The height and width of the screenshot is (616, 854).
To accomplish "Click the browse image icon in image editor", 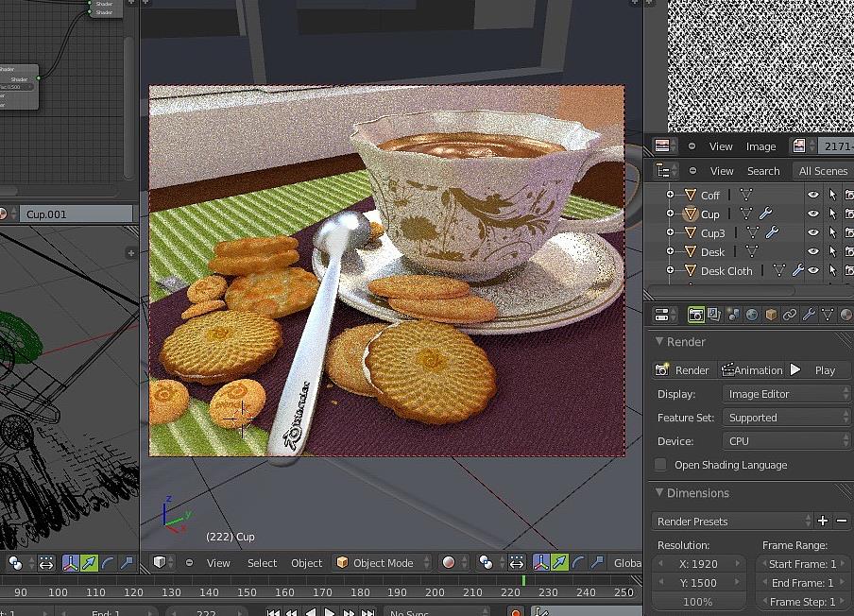I will point(803,145).
